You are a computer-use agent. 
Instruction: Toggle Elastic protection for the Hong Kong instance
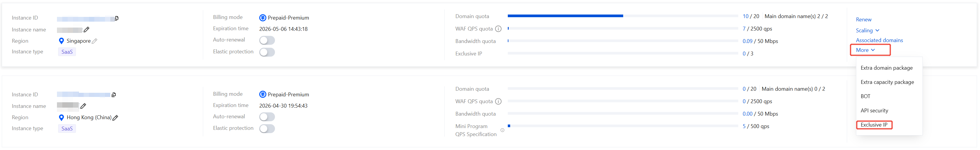[x=267, y=129]
